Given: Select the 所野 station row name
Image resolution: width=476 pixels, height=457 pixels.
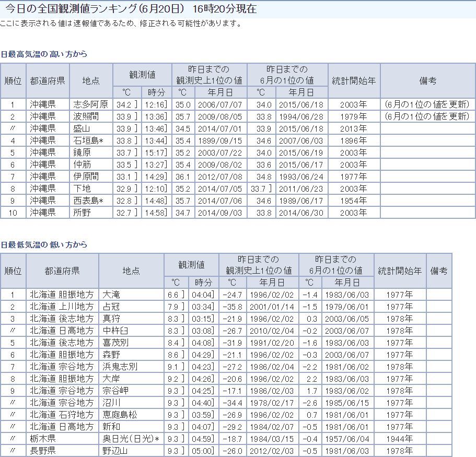Looking at the screenshot, I should pos(82,212).
